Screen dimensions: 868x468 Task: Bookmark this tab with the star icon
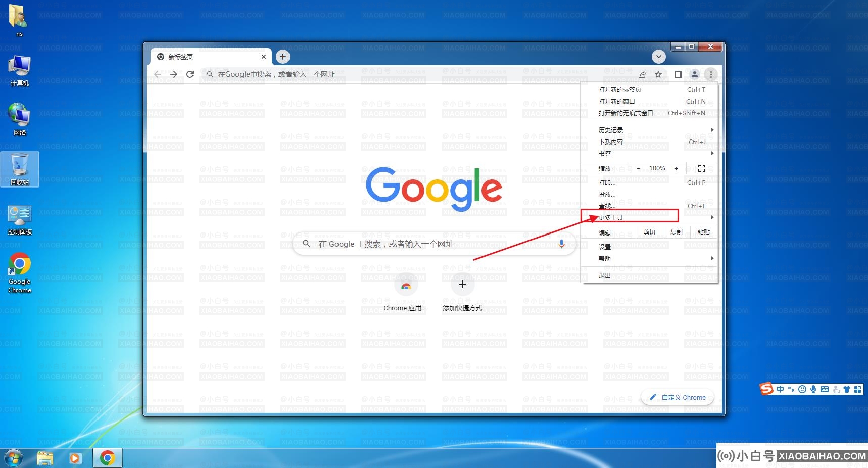pyautogui.click(x=658, y=74)
